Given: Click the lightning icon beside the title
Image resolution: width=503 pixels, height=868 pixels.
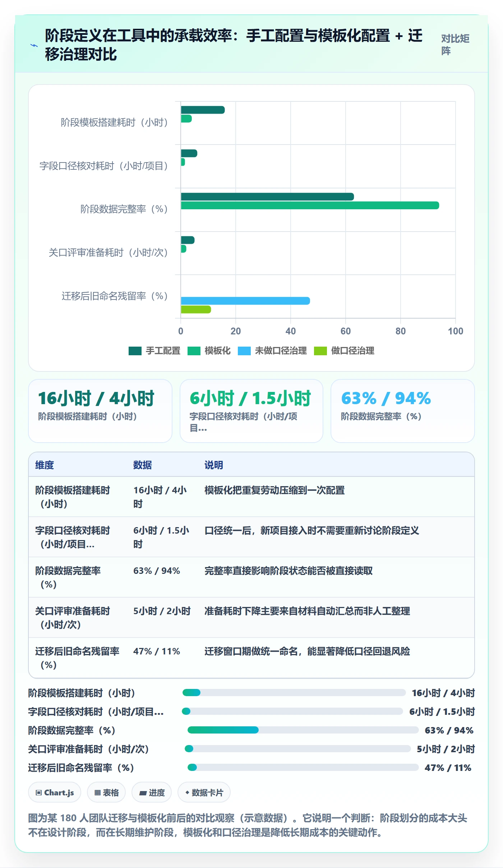Looking at the screenshot, I should (x=34, y=45).
